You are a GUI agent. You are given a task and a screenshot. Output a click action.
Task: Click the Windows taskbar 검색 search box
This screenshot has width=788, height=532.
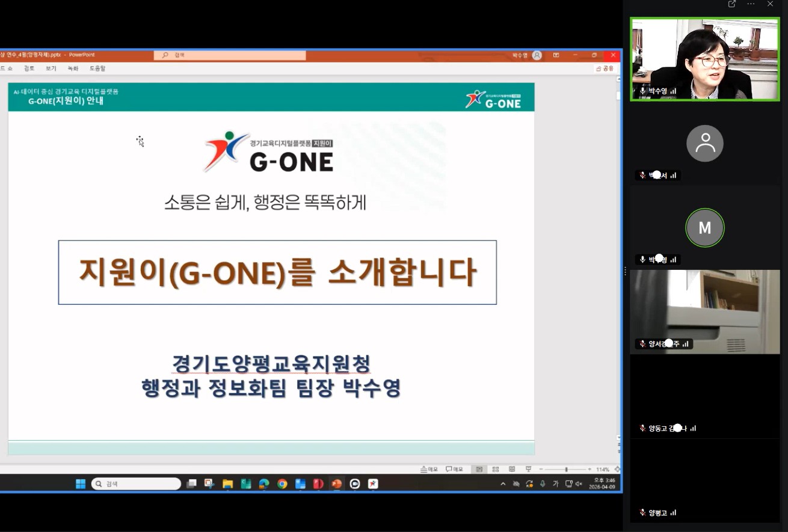click(136, 484)
